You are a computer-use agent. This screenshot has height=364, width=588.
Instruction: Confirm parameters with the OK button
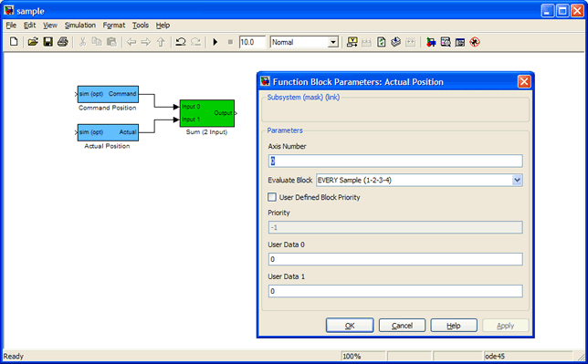(x=350, y=326)
